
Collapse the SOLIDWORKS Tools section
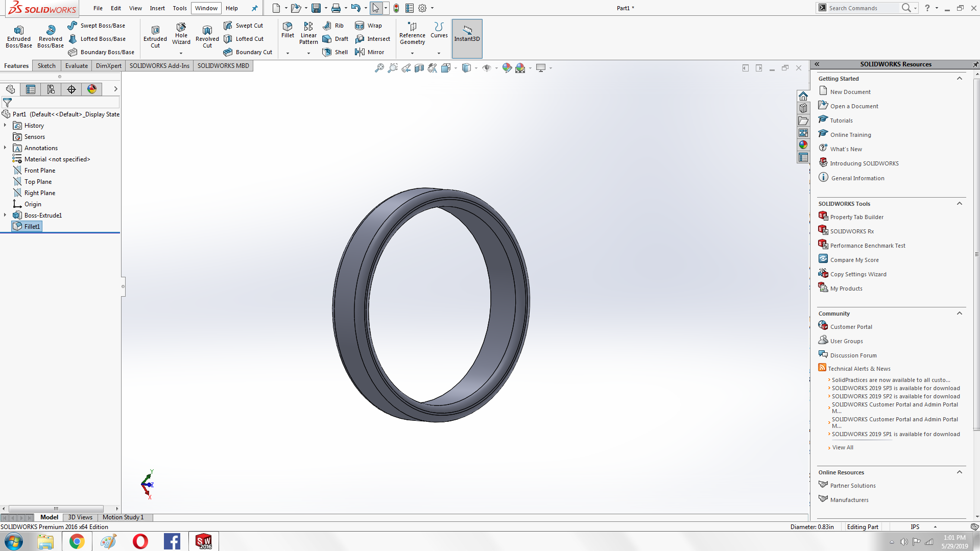[x=959, y=204]
